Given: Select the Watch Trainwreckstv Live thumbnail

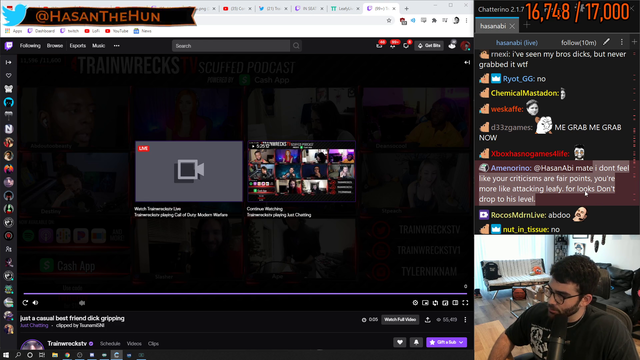Looking at the screenshot, I should tap(189, 171).
